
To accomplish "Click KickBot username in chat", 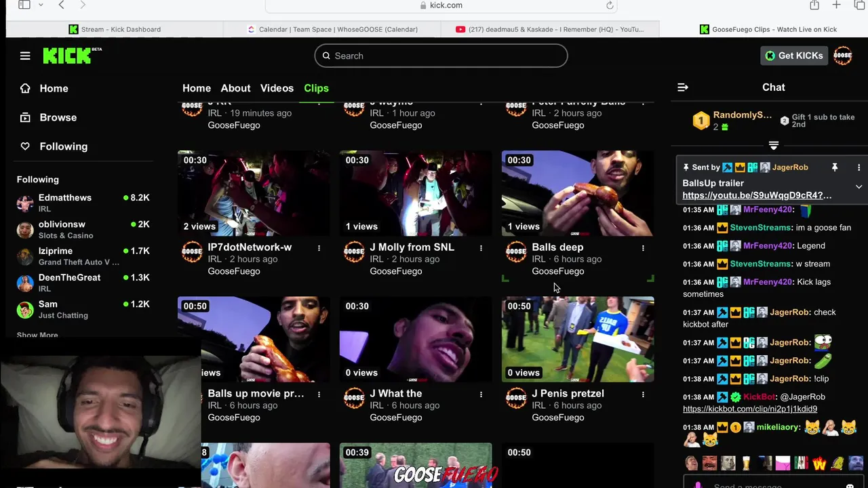I will point(759,396).
